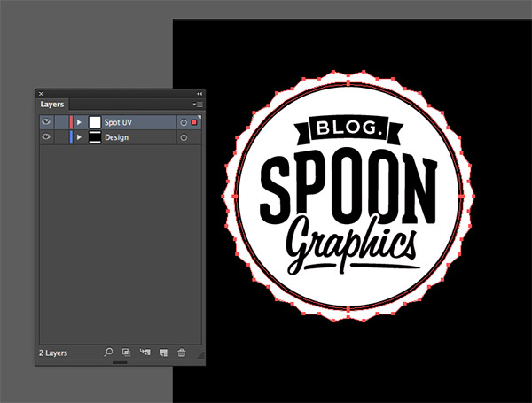The image size is (532, 403).
Task: Click the Design layer thumbnail
Action: point(95,137)
